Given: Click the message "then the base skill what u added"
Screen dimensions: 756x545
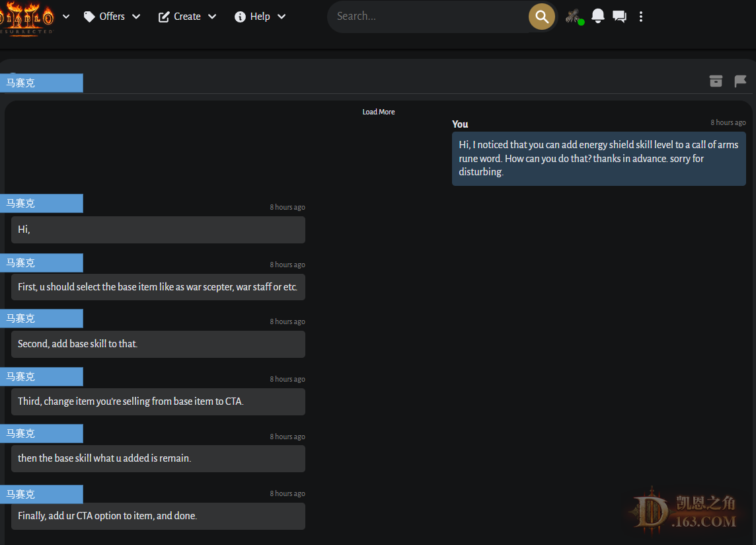Looking at the screenshot, I should [x=158, y=458].
